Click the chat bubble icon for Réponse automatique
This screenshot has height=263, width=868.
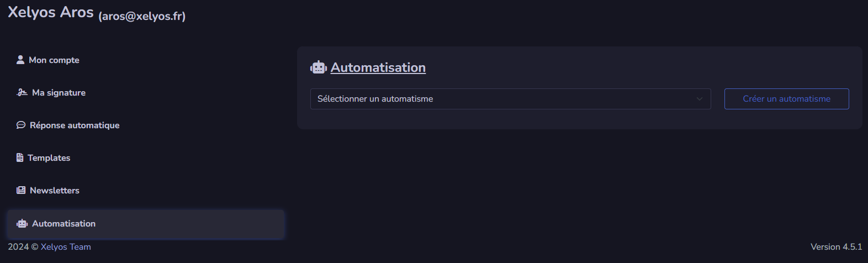[21, 125]
